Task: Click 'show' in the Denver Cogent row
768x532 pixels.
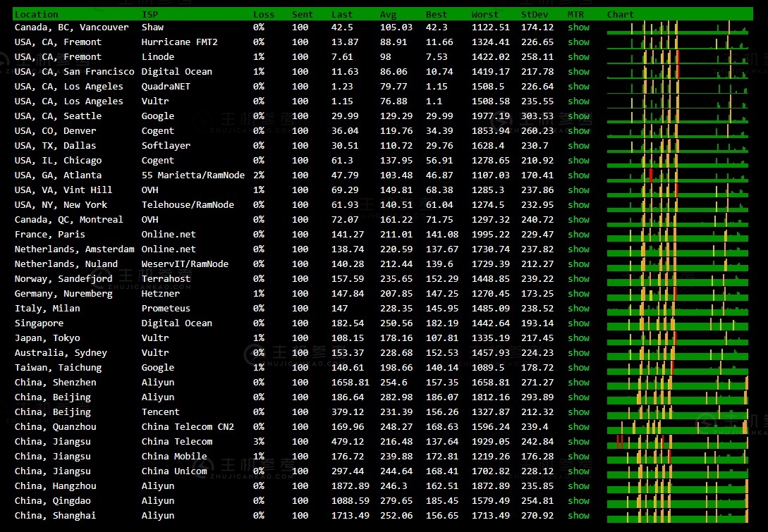Action: pos(578,130)
